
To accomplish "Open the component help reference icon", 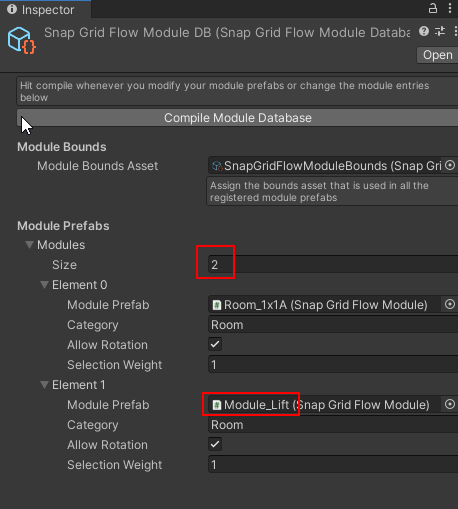I will pos(424,31).
